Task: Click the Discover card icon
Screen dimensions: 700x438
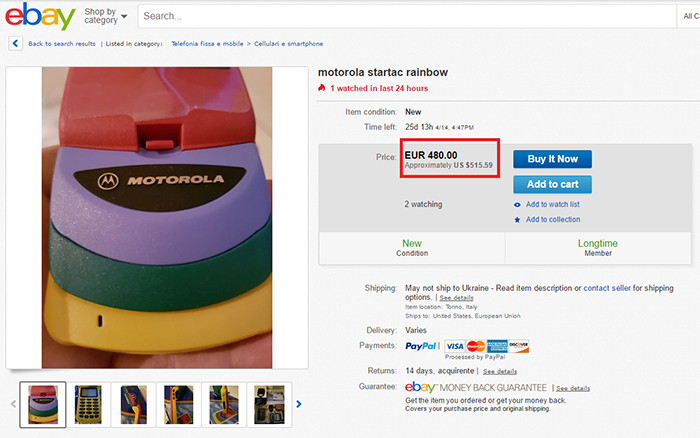Action: (x=518, y=346)
